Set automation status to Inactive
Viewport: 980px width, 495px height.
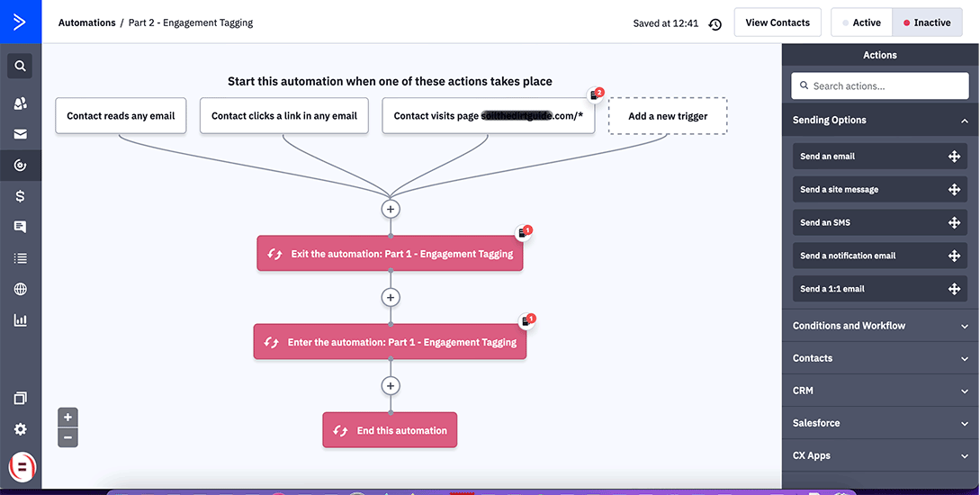[x=927, y=22]
